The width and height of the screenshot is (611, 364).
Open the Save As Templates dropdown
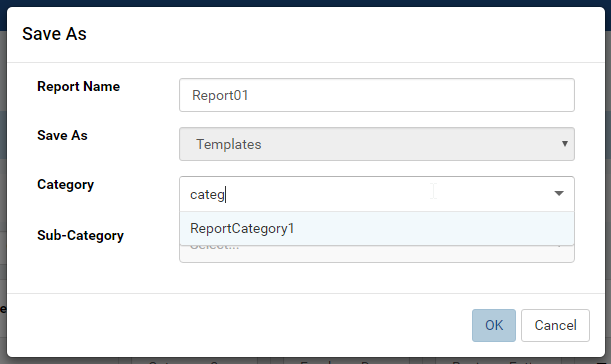[x=376, y=144]
